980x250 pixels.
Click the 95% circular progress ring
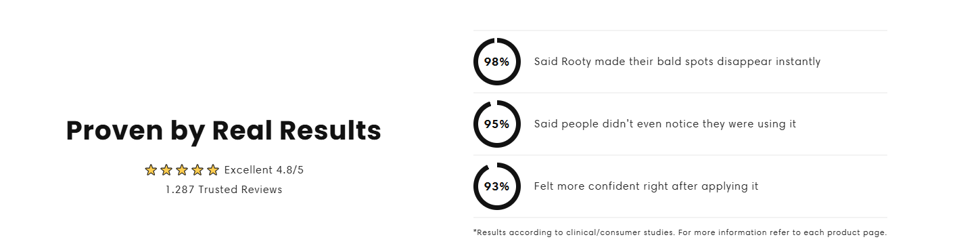pyautogui.click(x=497, y=124)
